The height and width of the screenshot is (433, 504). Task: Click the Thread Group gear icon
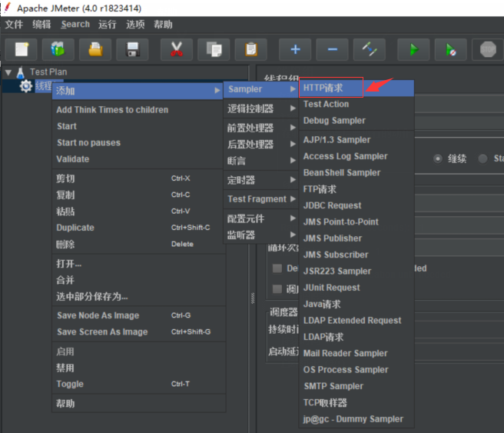[26, 86]
